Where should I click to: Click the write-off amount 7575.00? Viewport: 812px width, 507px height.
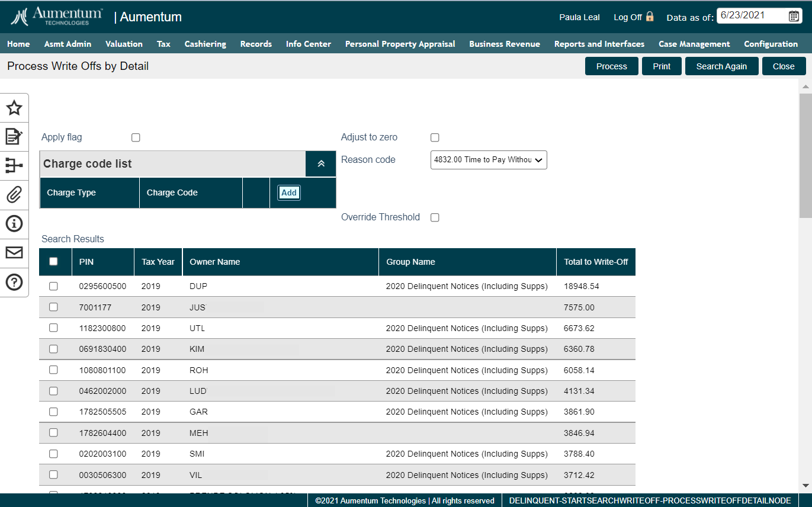(579, 307)
